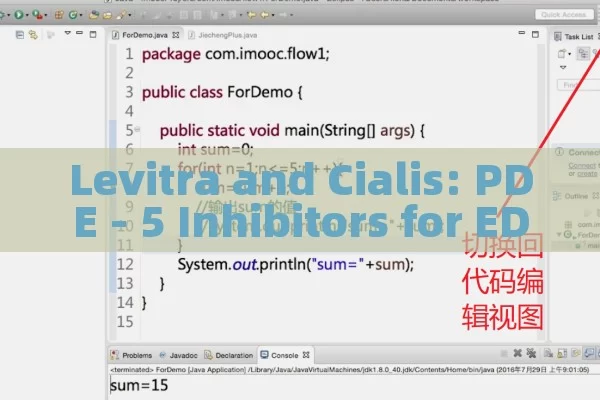600x400 pixels.
Task: Open the Search dropdown arrow
Action: (x=130, y=15)
